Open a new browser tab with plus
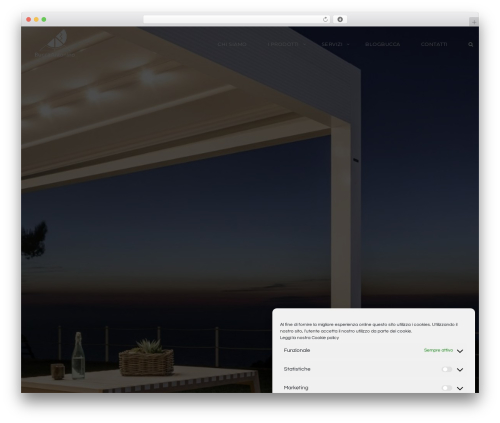 474,22
